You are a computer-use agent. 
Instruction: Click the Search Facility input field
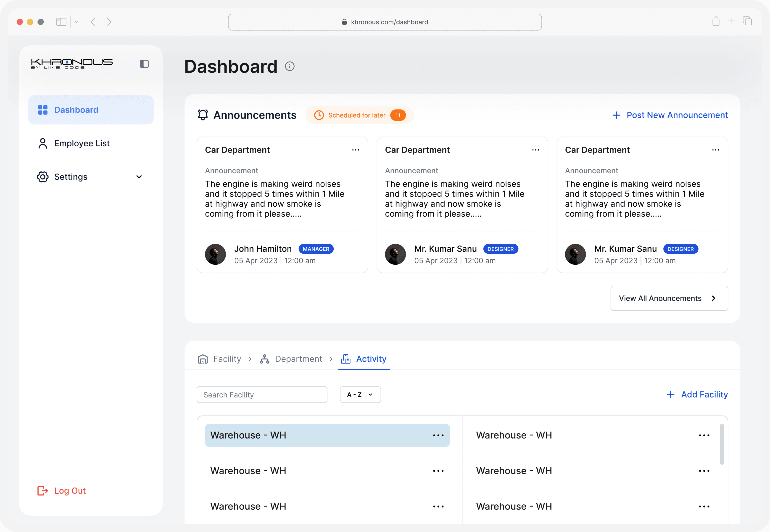pyautogui.click(x=262, y=394)
